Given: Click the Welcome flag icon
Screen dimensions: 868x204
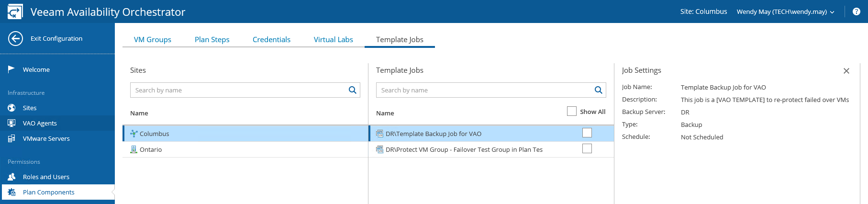Looking at the screenshot, I should coord(11,69).
